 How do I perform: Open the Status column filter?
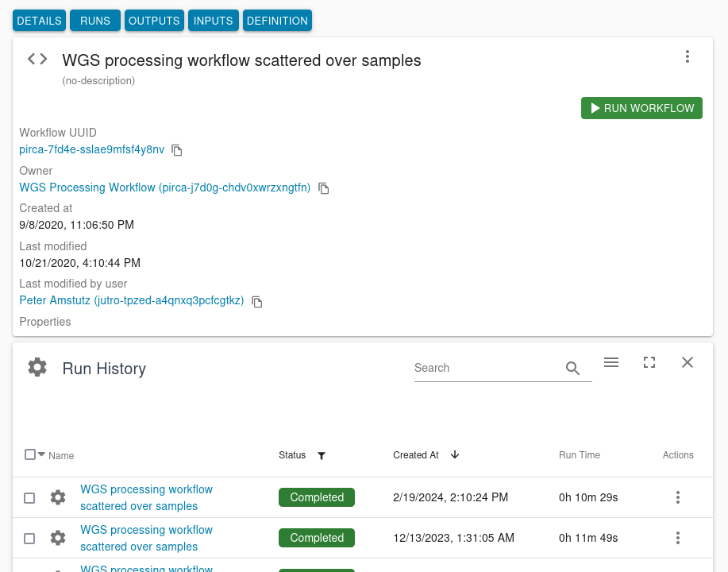point(322,456)
